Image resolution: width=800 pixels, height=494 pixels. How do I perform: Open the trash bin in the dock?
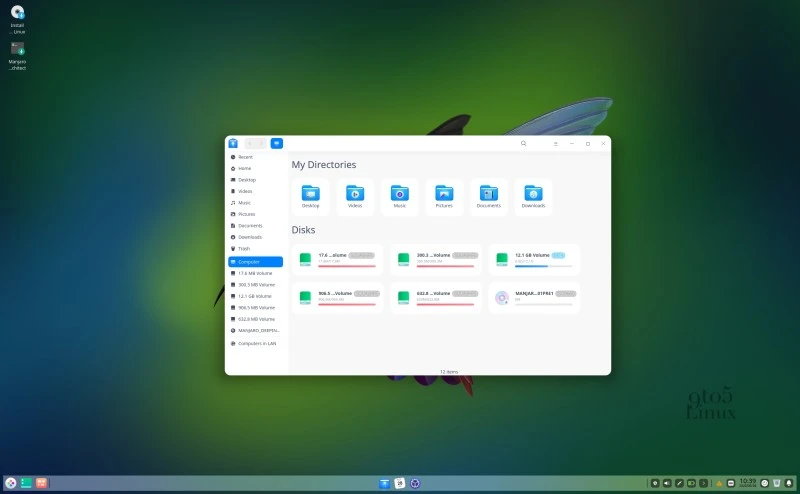777,483
